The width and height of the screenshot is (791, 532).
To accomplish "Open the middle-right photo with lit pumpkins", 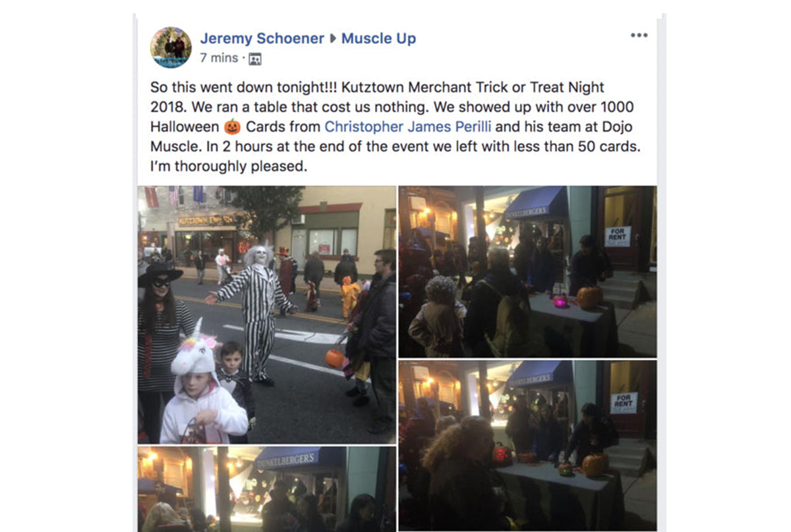I will [527, 446].
